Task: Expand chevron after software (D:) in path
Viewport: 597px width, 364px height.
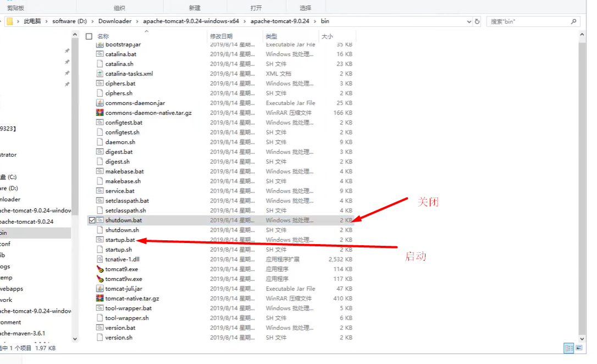Action: pos(92,21)
